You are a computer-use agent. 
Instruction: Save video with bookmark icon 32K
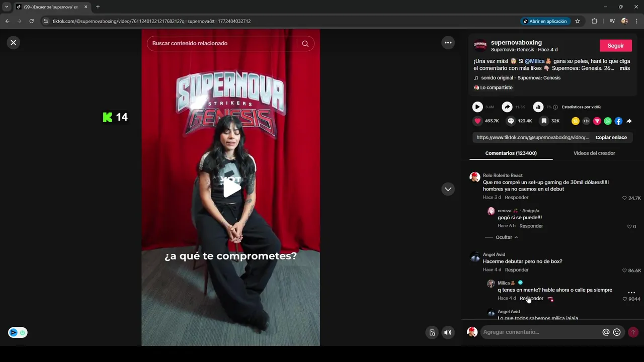click(544, 121)
